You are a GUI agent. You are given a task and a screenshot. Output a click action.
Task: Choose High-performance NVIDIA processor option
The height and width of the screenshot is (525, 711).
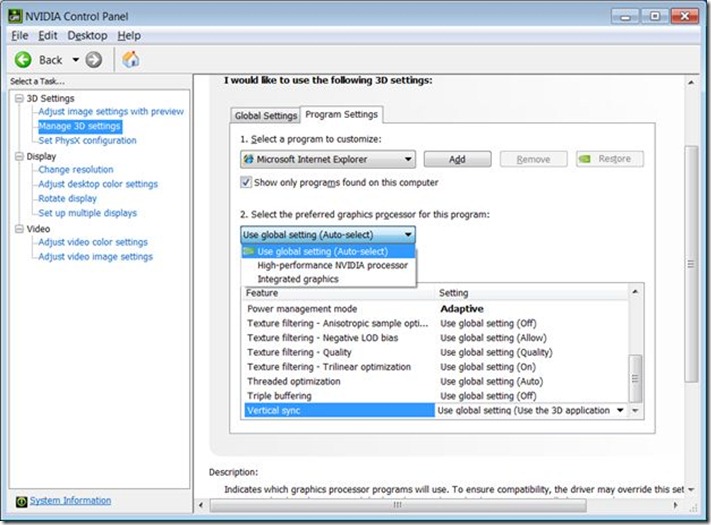(x=328, y=265)
